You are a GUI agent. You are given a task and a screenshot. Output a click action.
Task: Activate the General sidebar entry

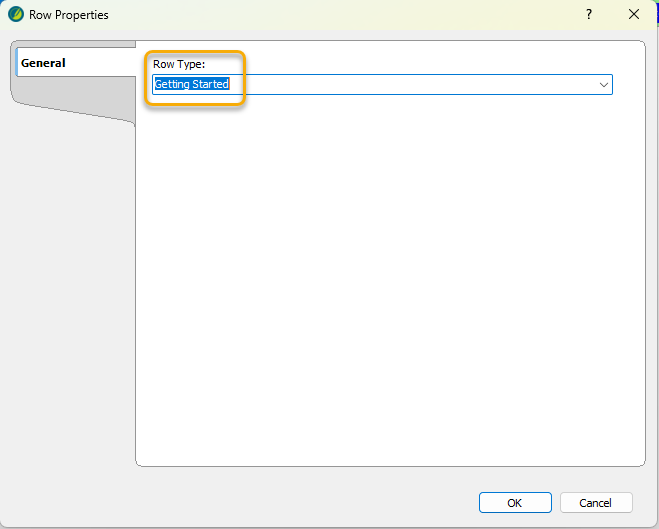44,63
